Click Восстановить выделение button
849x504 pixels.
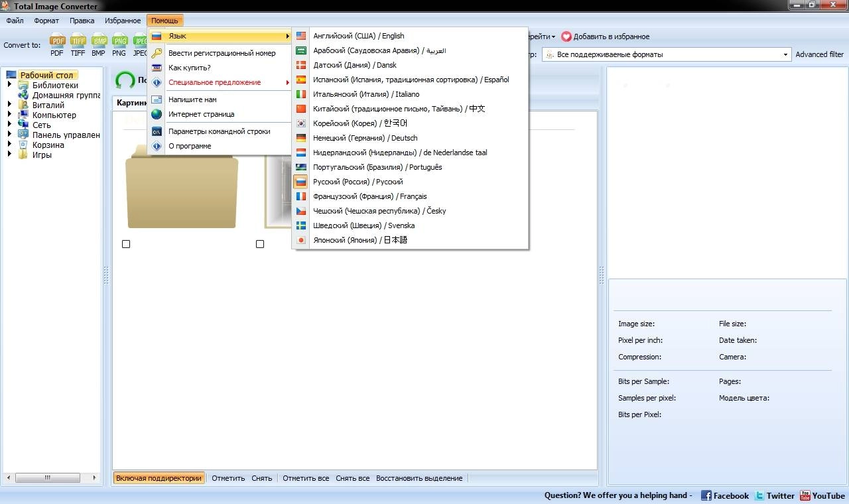click(x=419, y=478)
